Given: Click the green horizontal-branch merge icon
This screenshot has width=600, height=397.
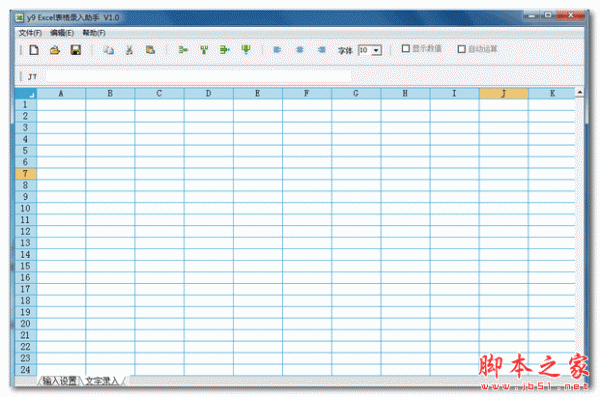Looking at the screenshot, I should 183,49.
